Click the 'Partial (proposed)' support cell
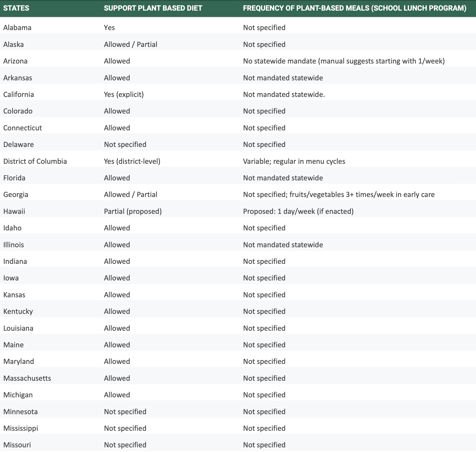The width and height of the screenshot is (476, 452). pos(133,211)
